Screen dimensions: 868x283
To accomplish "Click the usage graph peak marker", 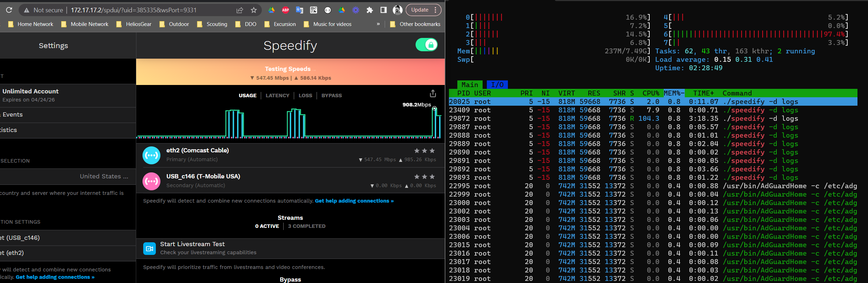I will click(434, 108).
